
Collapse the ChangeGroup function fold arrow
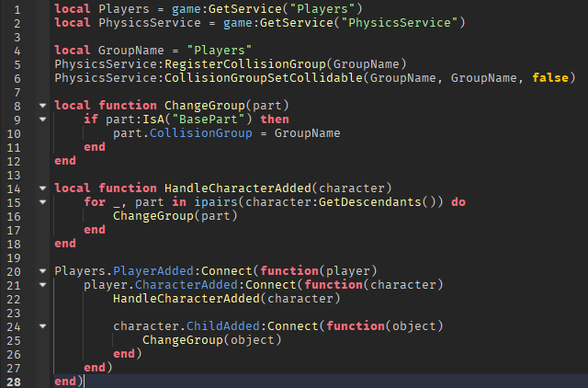click(x=43, y=106)
